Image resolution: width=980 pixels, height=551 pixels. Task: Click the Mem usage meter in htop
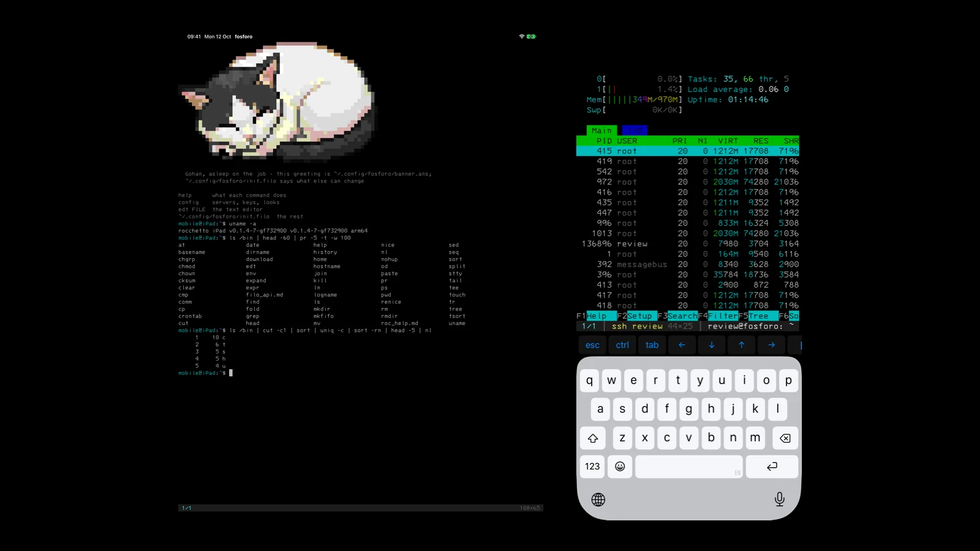point(634,100)
